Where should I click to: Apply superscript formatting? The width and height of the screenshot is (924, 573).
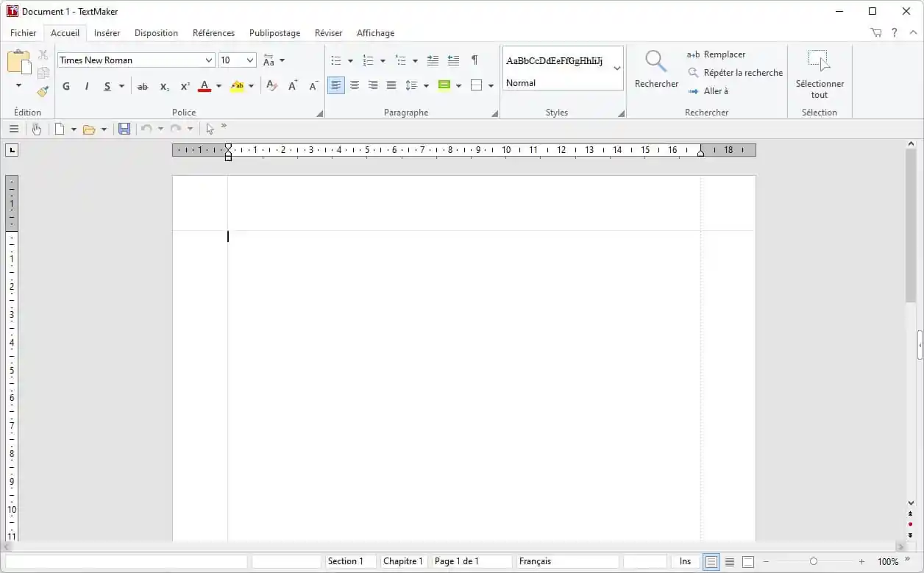185,86
